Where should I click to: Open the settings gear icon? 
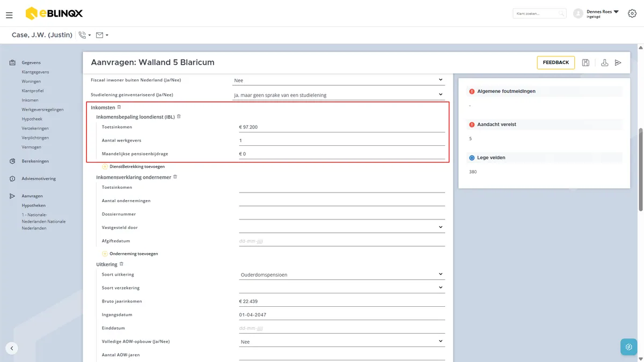(632, 13)
